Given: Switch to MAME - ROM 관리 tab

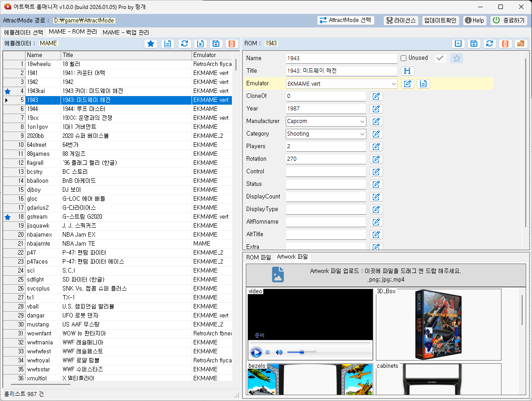Looking at the screenshot, I should tap(73, 32).
